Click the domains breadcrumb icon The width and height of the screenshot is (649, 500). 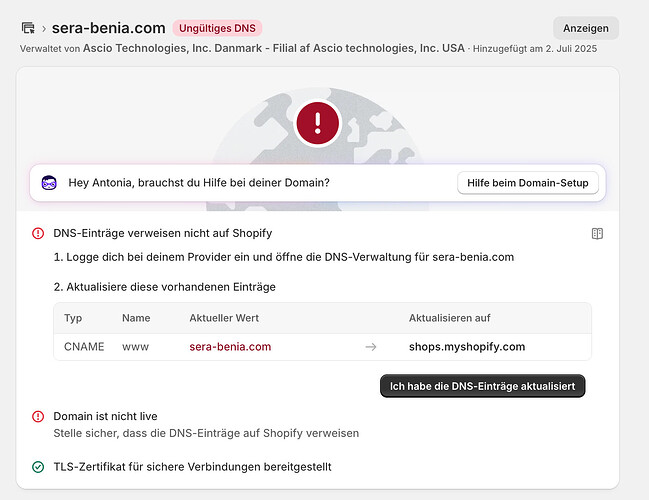pos(27,28)
